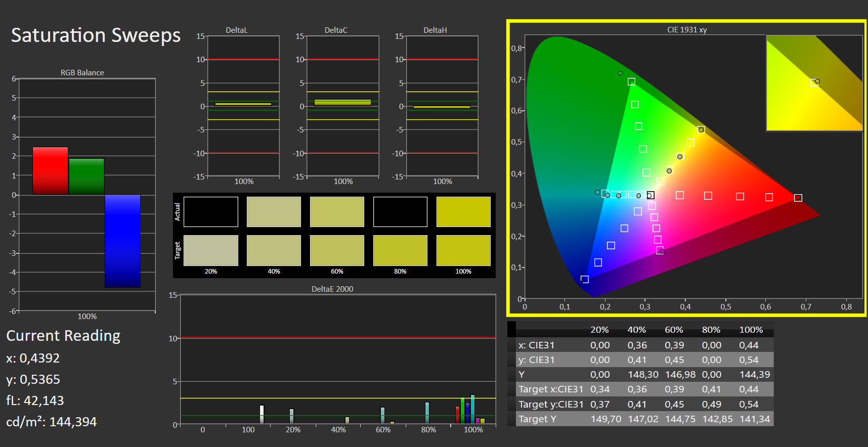868x447 pixels.
Task: Select the 100% green target square on CIE diagram
Action: (631, 82)
